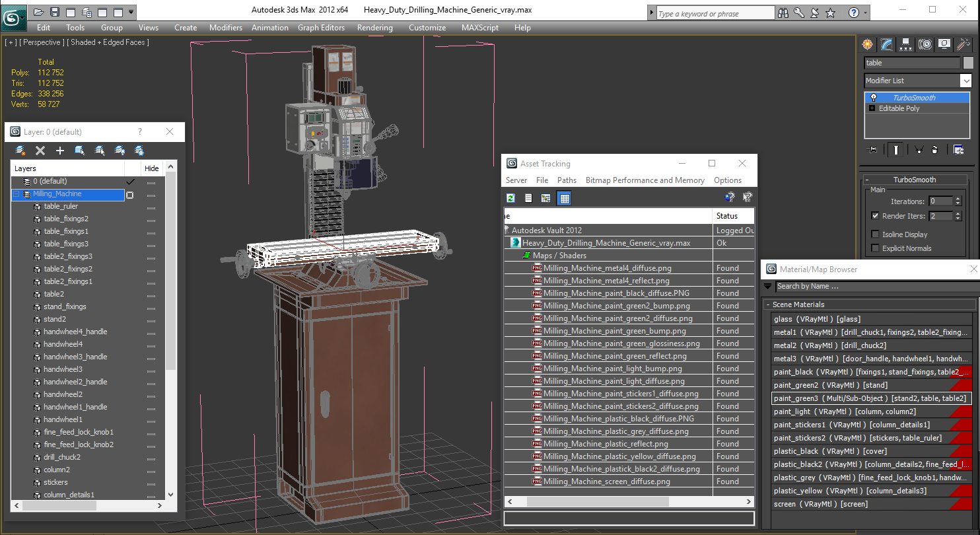This screenshot has width=980, height=535.
Task: Click Add Selected Objects plus icon in Layer dialog
Action: 60,151
